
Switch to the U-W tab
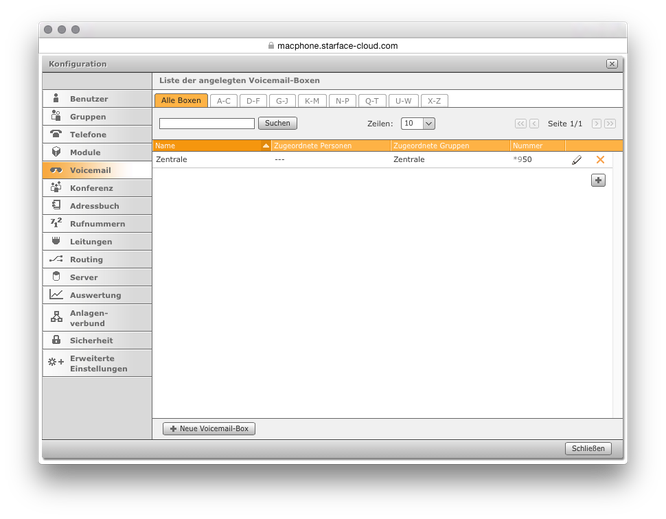404,101
